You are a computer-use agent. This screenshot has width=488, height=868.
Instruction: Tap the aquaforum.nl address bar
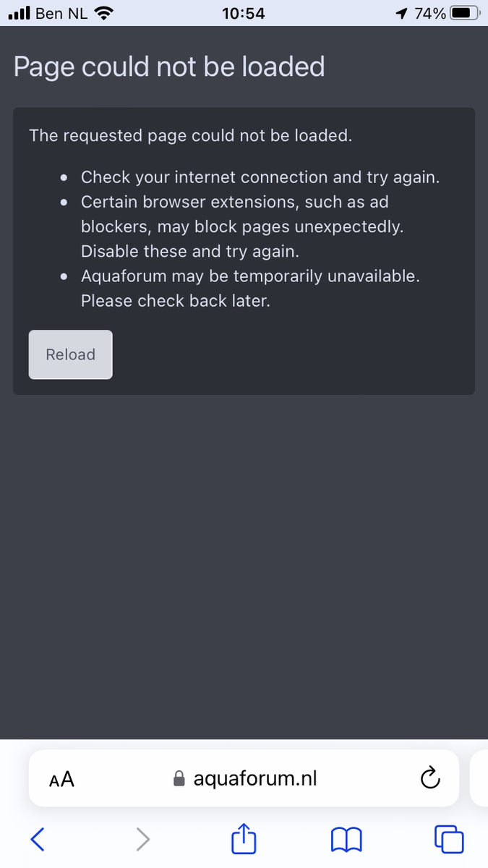click(254, 778)
